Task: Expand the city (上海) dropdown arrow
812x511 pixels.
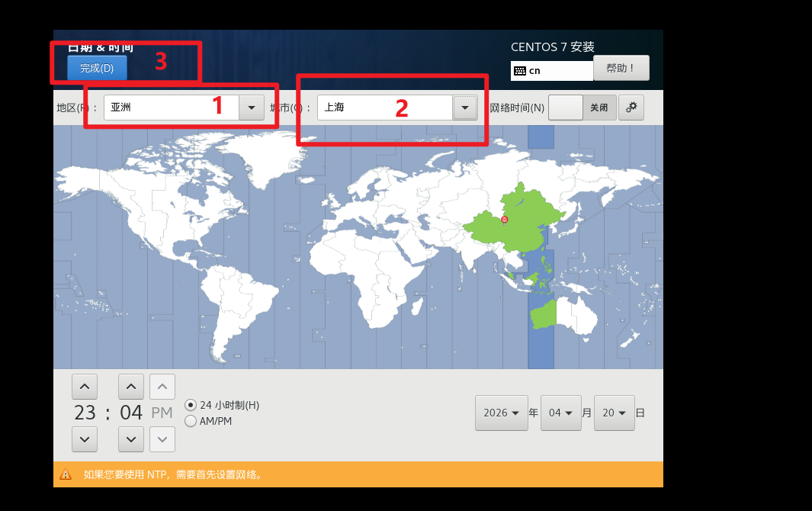Action: [464, 108]
